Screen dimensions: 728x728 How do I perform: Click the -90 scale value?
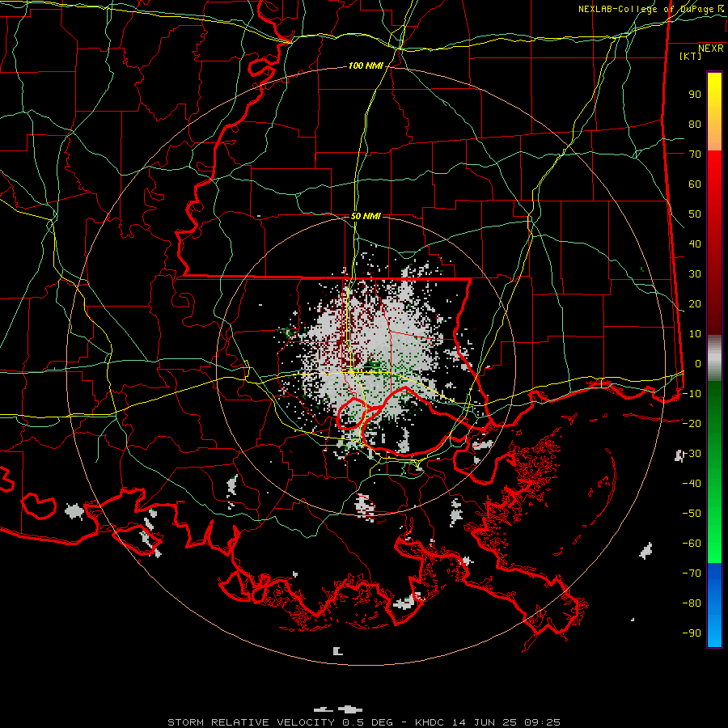[x=692, y=633]
